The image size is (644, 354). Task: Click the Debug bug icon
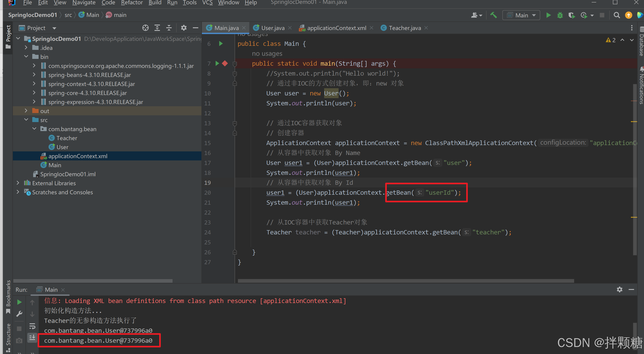pyautogui.click(x=560, y=15)
